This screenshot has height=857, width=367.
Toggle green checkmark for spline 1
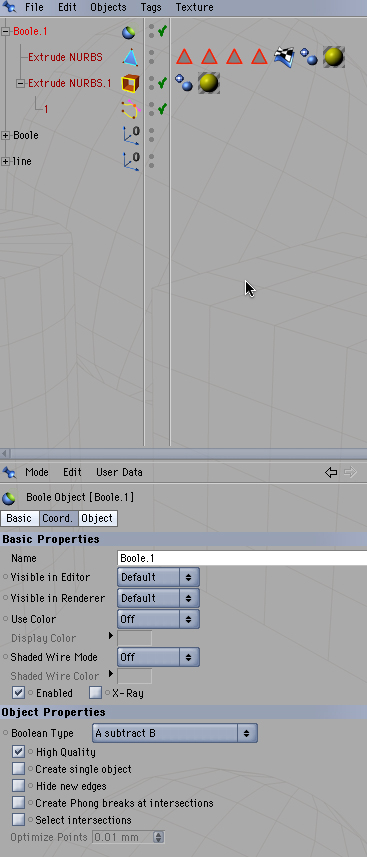pyautogui.click(x=162, y=109)
